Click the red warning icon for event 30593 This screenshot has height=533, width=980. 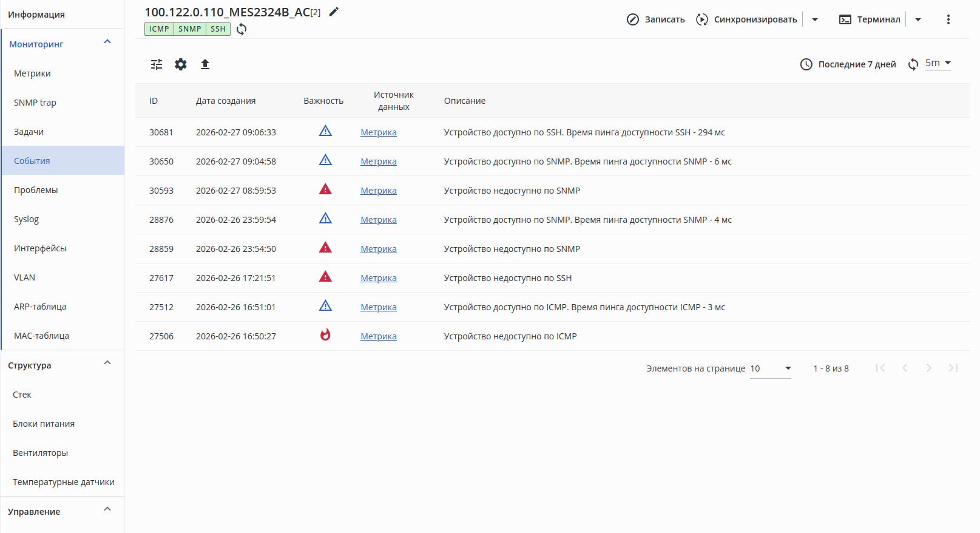[x=325, y=189]
